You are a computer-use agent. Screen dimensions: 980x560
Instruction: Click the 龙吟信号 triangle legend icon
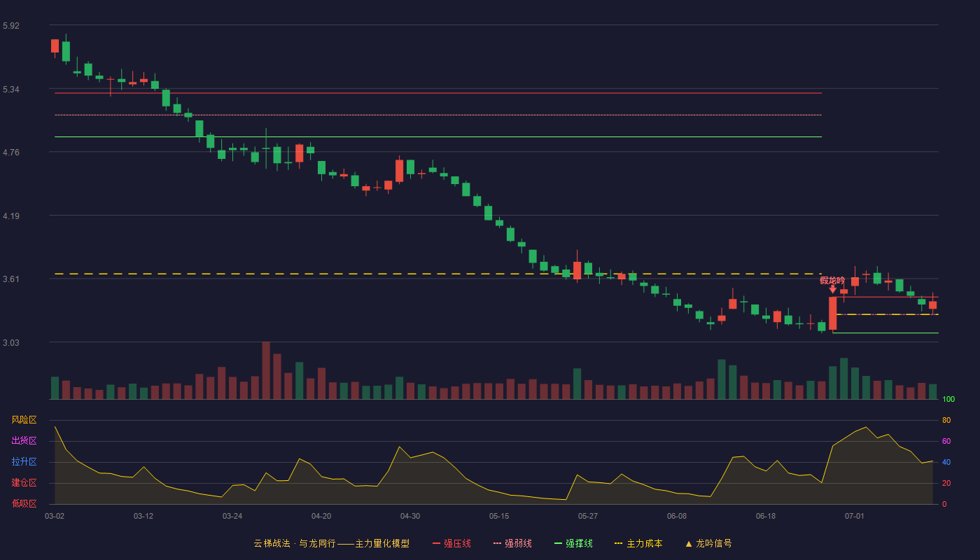click(x=689, y=543)
